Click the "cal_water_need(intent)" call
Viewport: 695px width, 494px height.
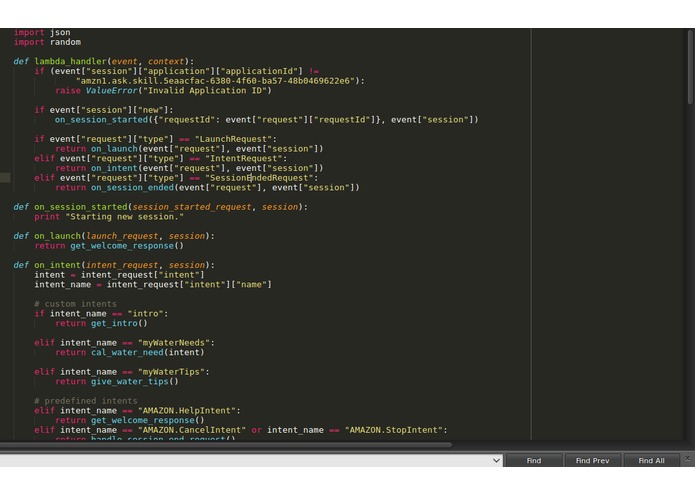[x=148, y=353]
